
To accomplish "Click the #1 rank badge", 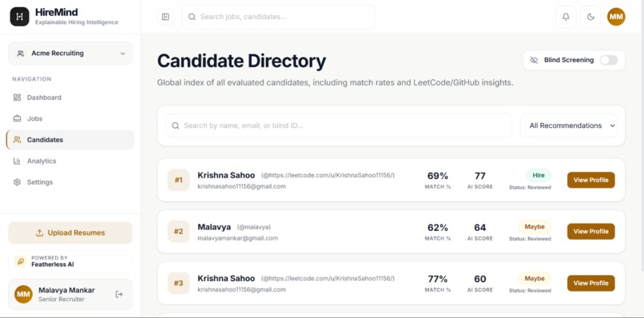I will point(179,180).
